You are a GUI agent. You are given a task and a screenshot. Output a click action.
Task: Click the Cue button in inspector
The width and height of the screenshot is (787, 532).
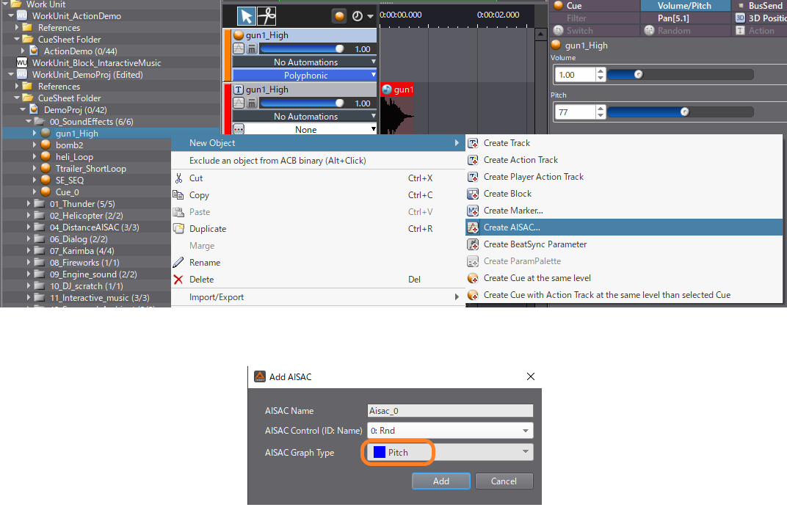[x=594, y=6]
